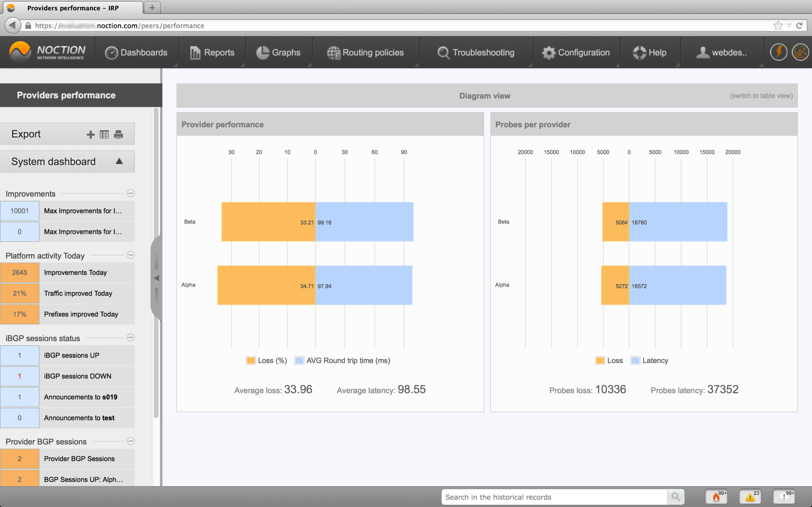Click switch to table view link
Image resolution: width=812 pixels, height=507 pixels.
tap(761, 96)
